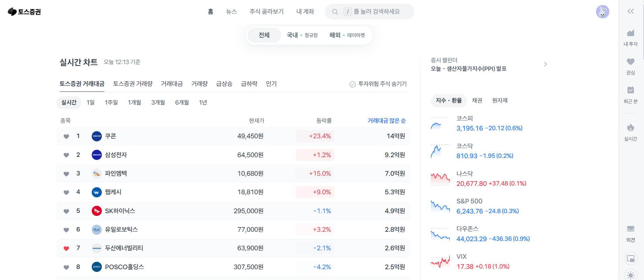This screenshot has height=280, width=644.
Task: Switch to 거래량 tab
Action: [x=200, y=84]
